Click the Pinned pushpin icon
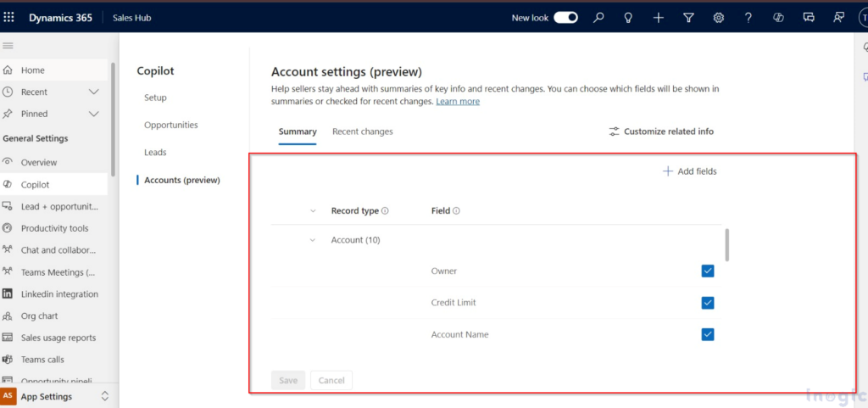The height and width of the screenshot is (408, 868). click(8, 114)
